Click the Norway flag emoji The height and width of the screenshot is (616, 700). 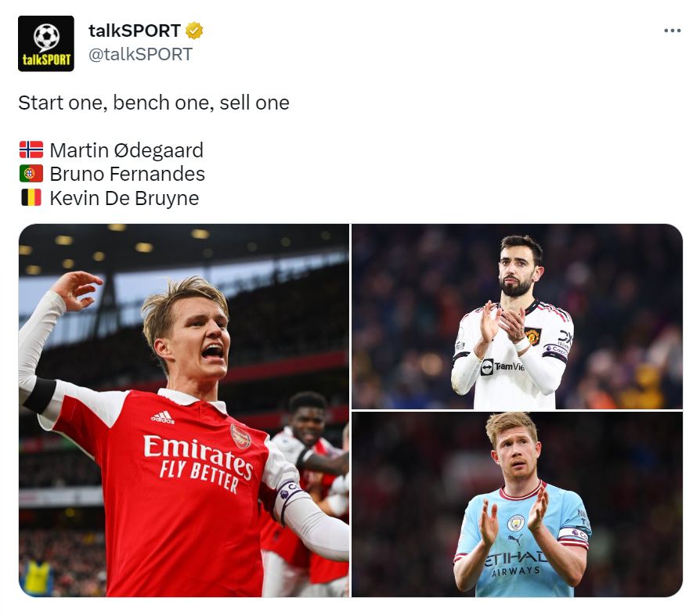point(31,149)
